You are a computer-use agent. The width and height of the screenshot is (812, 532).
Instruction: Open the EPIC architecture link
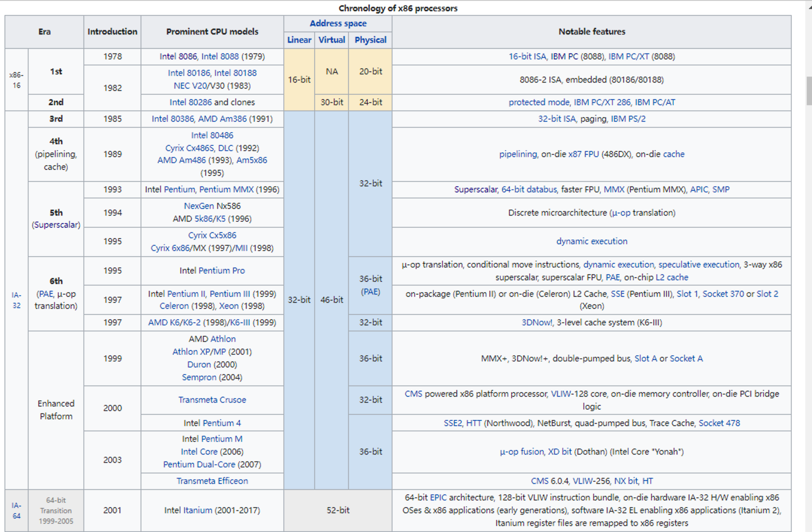pos(438,497)
